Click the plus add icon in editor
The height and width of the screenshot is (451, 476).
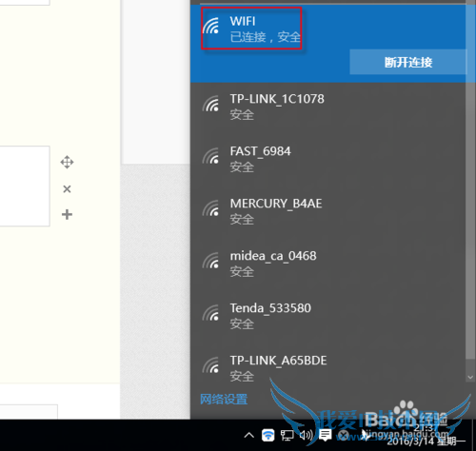67,215
